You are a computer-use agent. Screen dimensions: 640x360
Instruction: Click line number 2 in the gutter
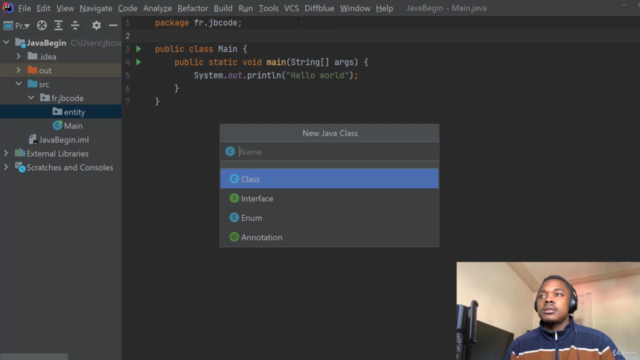point(128,36)
